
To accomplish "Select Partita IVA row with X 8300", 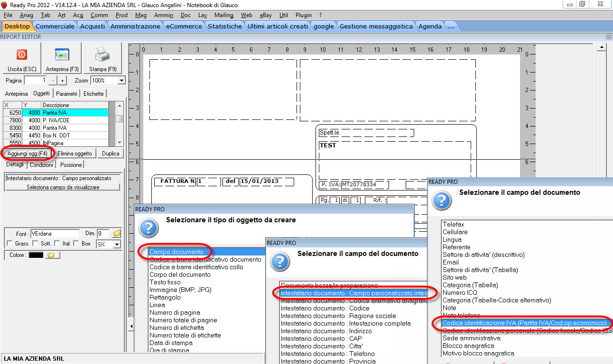I will pos(56,128).
